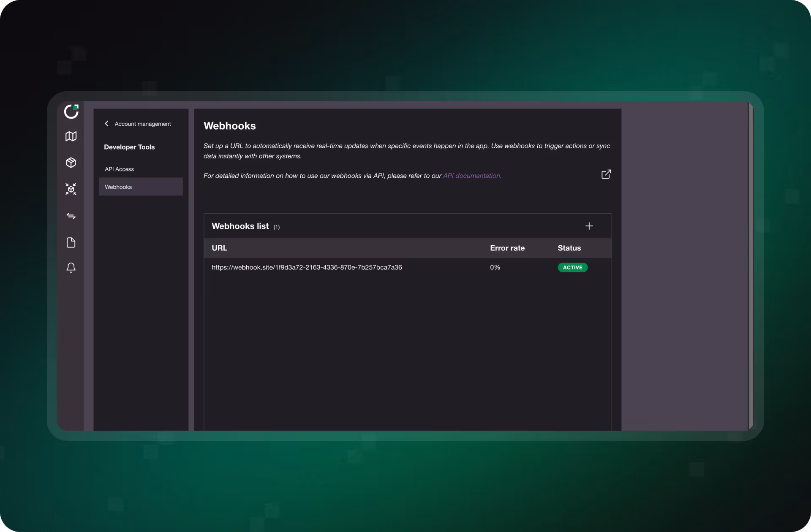Add a new webhook with the plus icon
This screenshot has height=532, width=811.
coord(589,226)
